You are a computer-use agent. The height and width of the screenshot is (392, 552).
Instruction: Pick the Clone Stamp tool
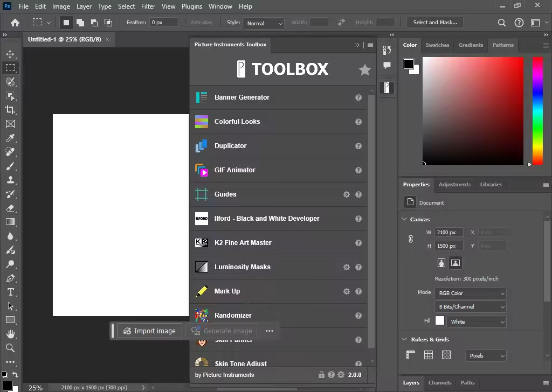(x=10, y=180)
